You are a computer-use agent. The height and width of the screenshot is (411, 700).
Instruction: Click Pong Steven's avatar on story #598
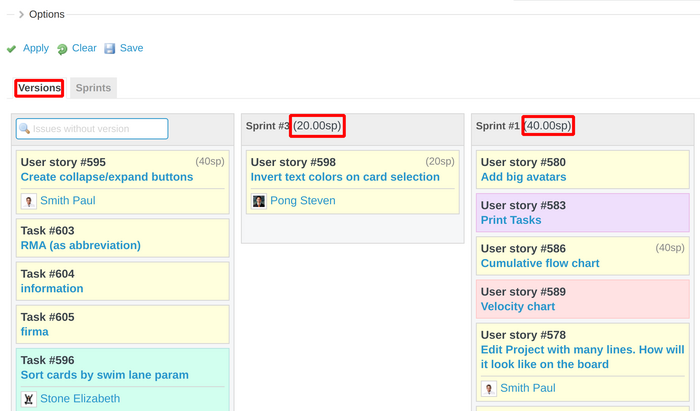point(259,201)
